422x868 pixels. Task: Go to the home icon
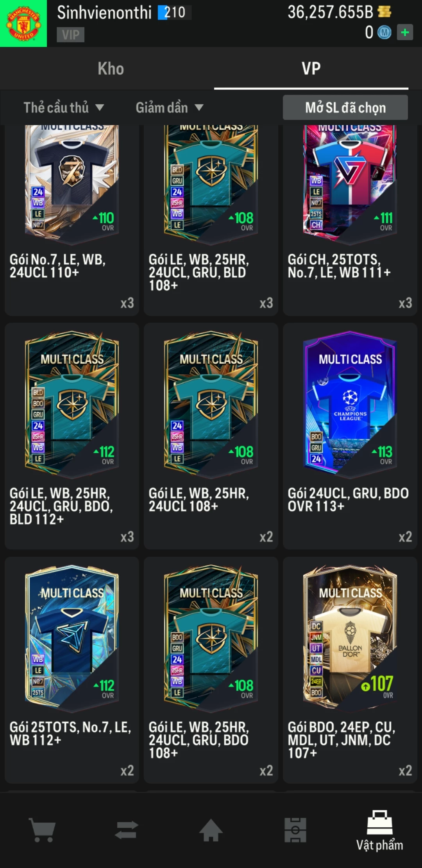211,830
